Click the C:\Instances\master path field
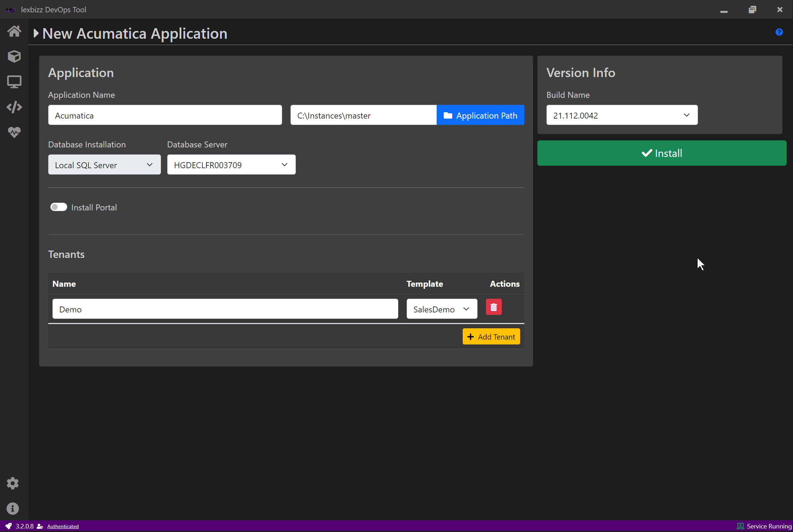The width and height of the screenshot is (793, 532). (x=363, y=115)
